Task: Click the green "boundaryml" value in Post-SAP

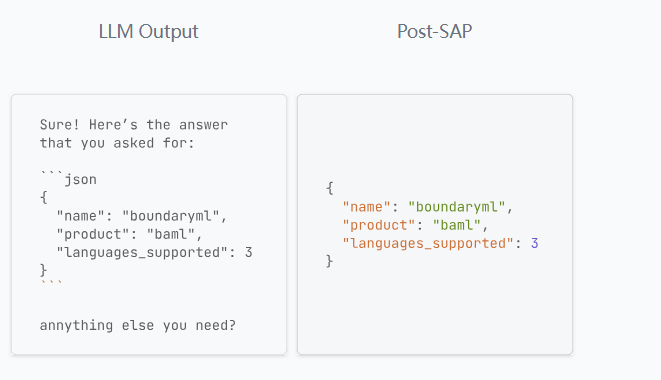Action: pyautogui.click(x=457, y=207)
